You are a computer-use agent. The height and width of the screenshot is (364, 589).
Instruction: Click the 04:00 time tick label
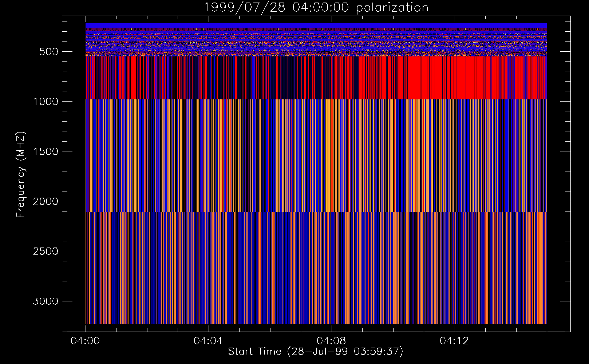(85, 341)
